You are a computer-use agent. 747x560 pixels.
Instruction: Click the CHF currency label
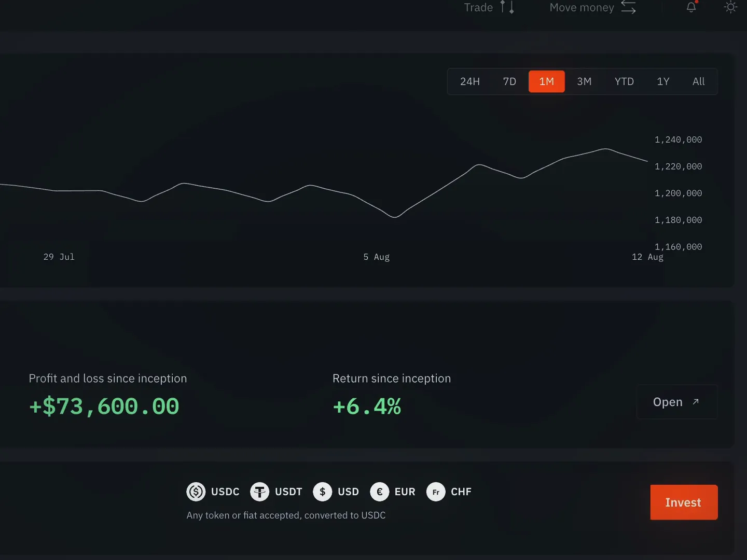point(461,492)
